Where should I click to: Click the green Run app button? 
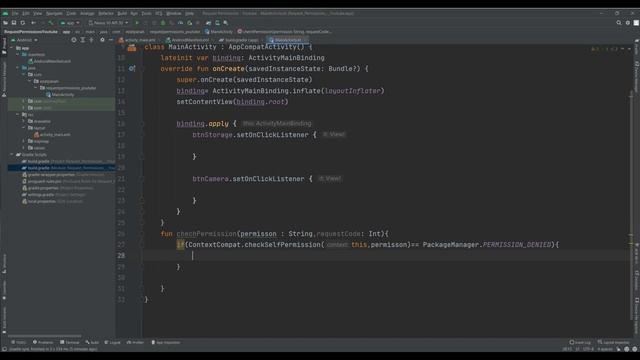[137, 23]
